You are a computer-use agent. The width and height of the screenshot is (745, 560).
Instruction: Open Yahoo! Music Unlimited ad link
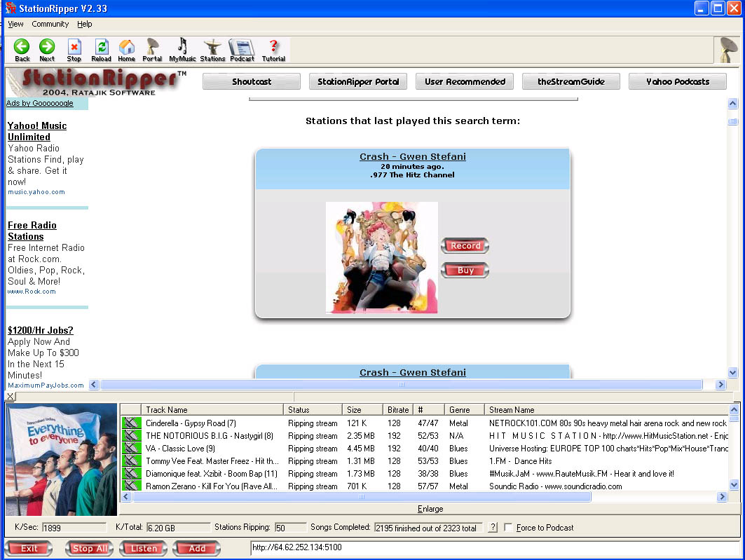click(x=37, y=131)
